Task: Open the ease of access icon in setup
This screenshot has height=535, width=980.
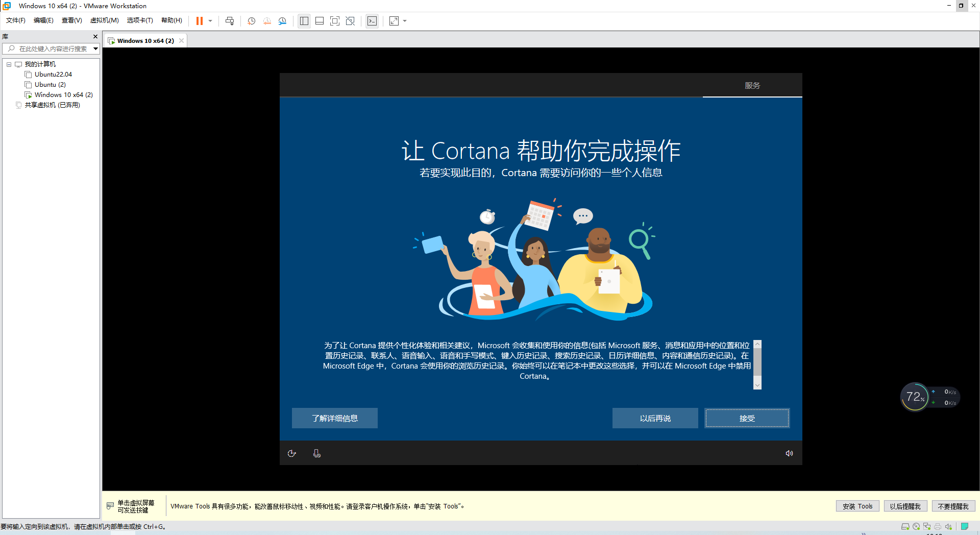Action: [292, 453]
